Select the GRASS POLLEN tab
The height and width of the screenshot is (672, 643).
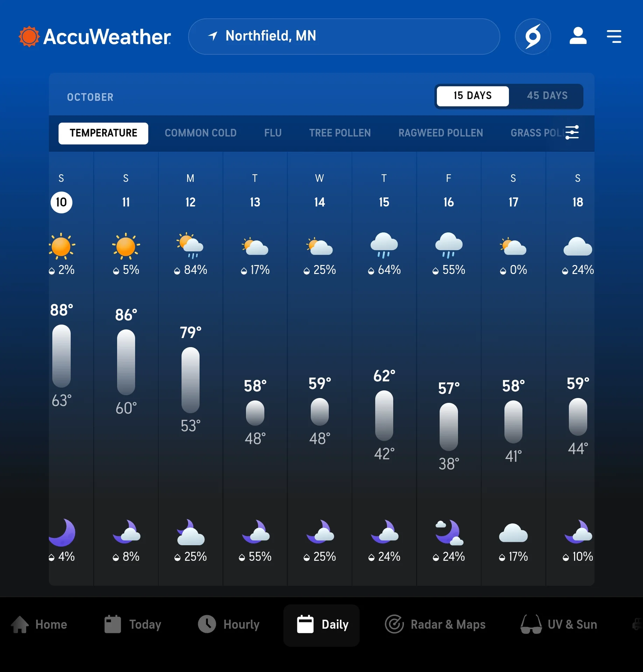click(537, 133)
